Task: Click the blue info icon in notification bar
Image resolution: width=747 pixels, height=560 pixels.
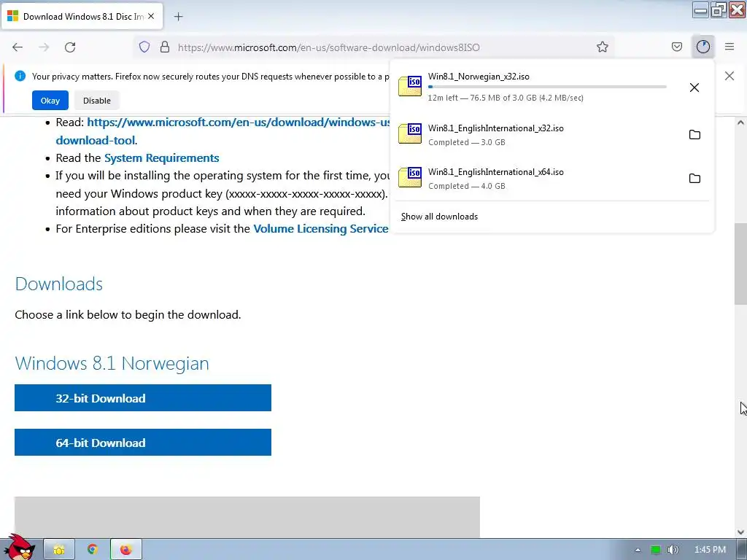Action: [20, 76]
